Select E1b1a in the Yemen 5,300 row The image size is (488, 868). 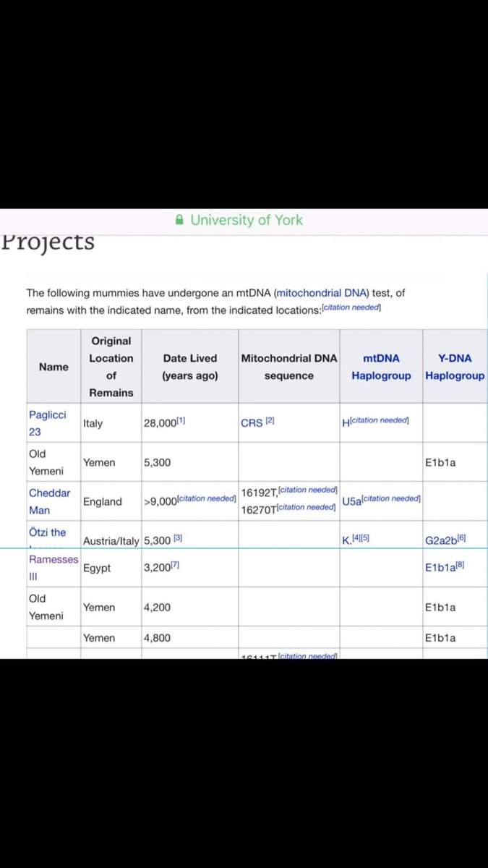(x=440, y=462)
